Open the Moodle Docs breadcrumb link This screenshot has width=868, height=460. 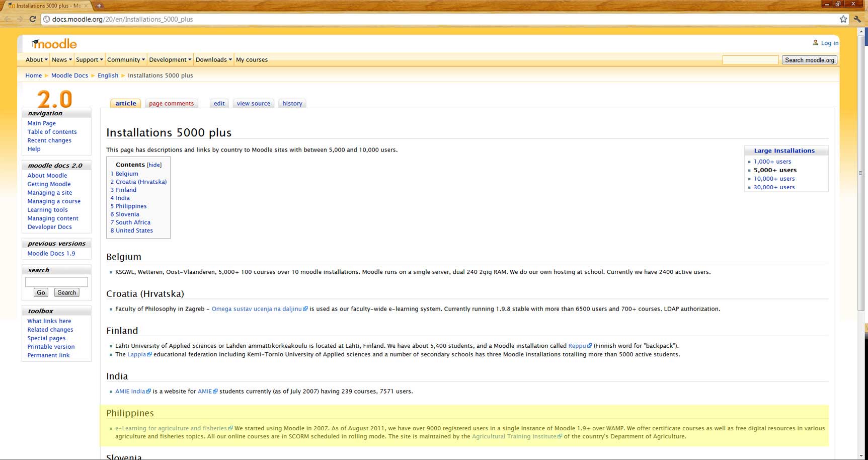(x=69, y=75)
